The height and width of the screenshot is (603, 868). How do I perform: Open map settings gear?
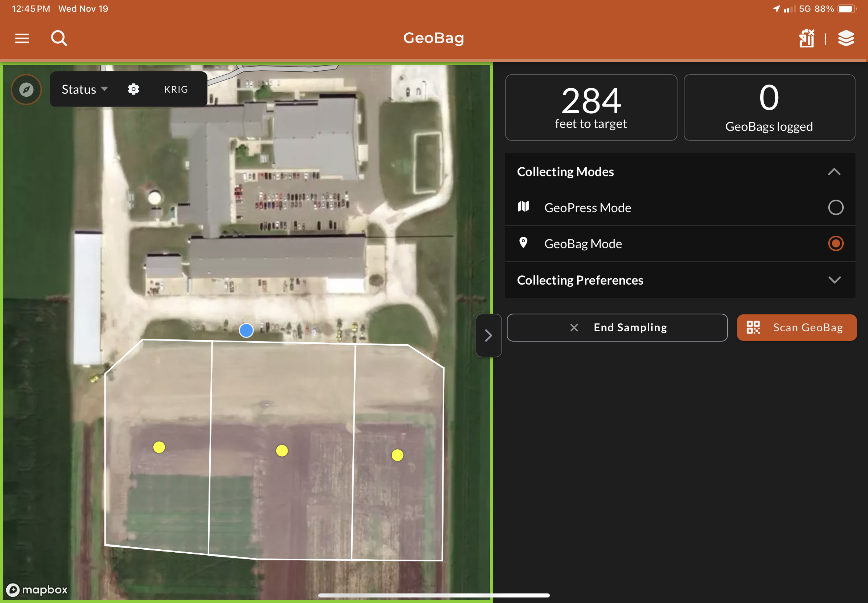pos(134,89)
